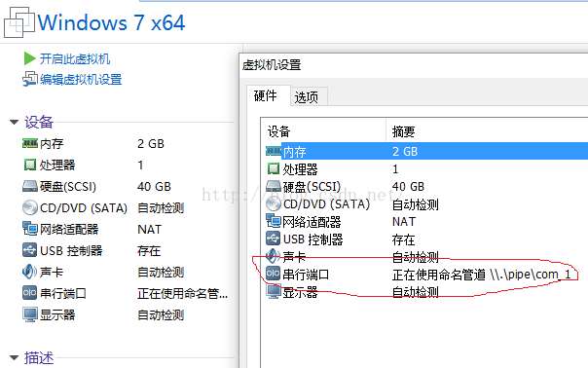Click 声卡 label in left device list
This screenshot has height=368, width=588.
click(x=52, y=272)
